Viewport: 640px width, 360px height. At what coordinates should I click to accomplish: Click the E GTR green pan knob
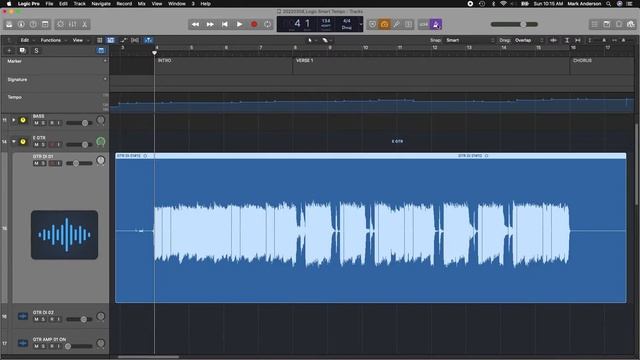click(x=100, y=142)
